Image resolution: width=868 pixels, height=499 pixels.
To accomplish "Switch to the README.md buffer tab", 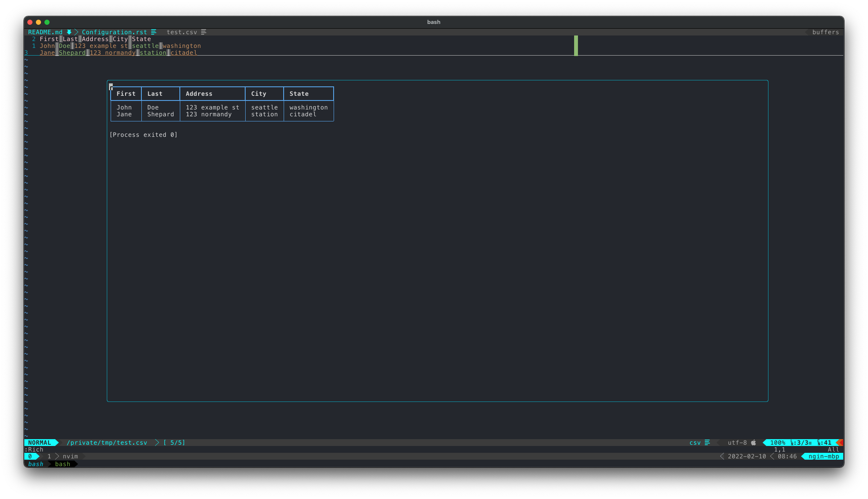I will [x=45, y=32].
